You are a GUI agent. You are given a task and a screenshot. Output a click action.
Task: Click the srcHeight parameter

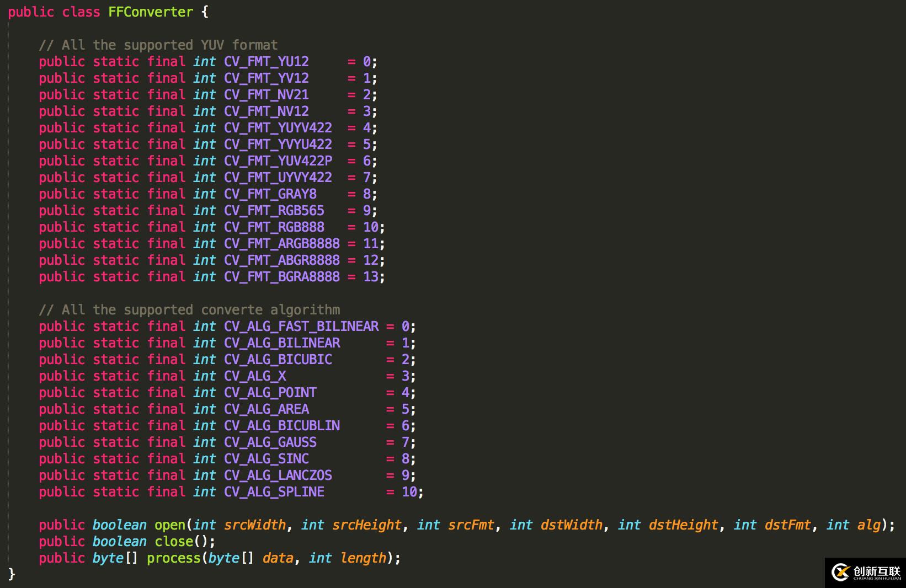367,525
